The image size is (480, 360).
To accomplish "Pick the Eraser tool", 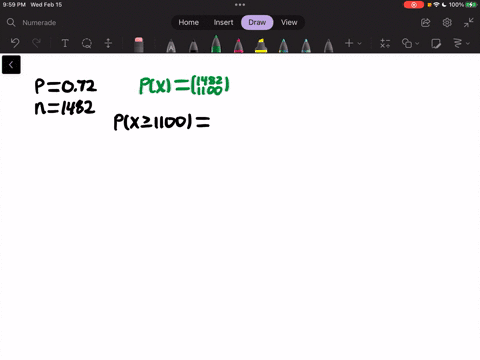I will coord(139,45).
